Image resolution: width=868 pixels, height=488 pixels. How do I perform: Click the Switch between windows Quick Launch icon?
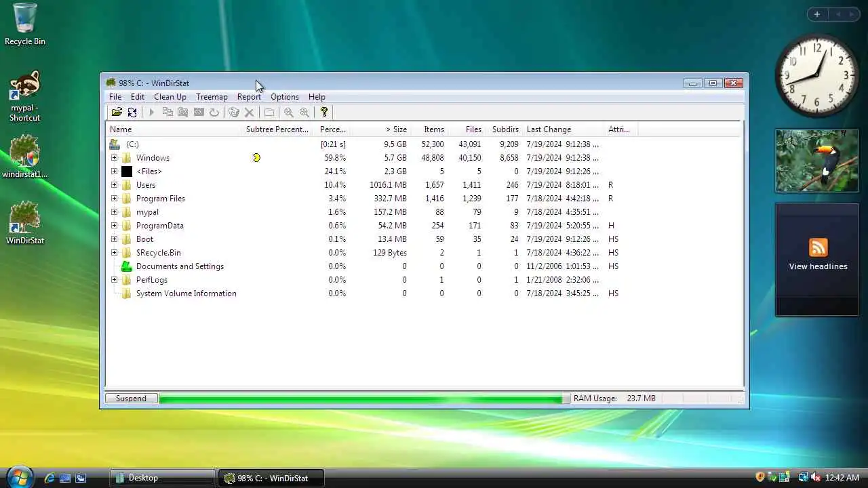(x=81, y=478)
